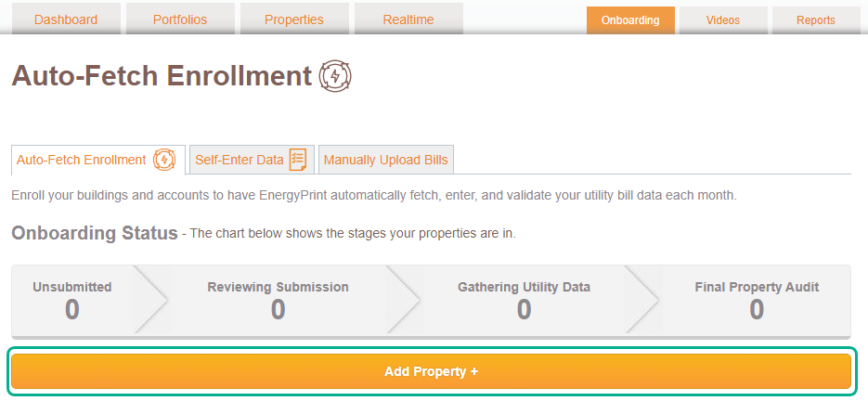The width and height of the screenshot is (868, 414).
Task: Click the lightning icon inside Auto-Fetch Enrollment tab
Action: point(164,160)
